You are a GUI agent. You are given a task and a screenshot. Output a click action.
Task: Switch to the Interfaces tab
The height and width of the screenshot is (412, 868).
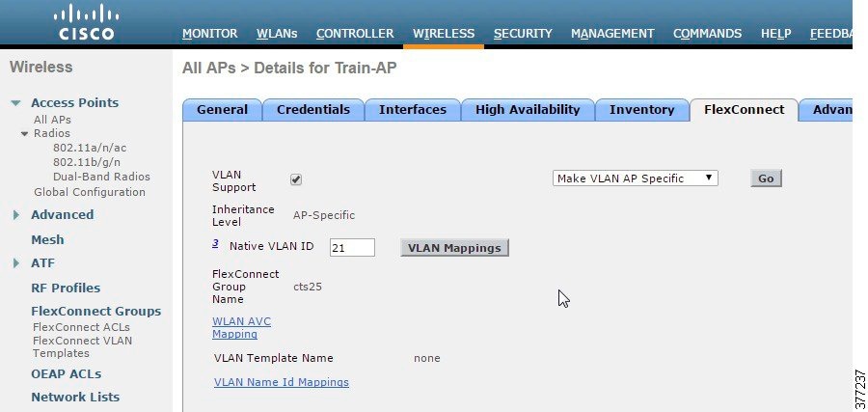pos(413,110)
